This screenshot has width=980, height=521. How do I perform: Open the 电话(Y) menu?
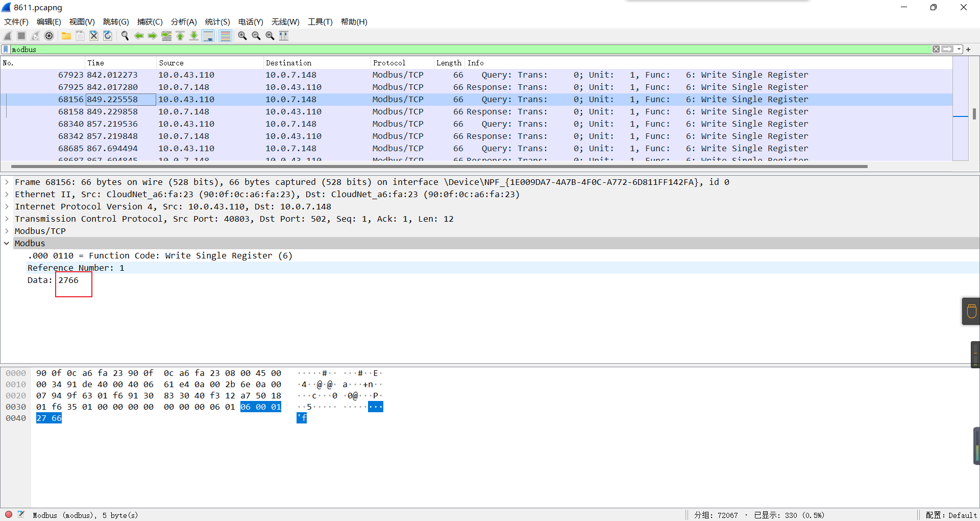click(251, 22)
